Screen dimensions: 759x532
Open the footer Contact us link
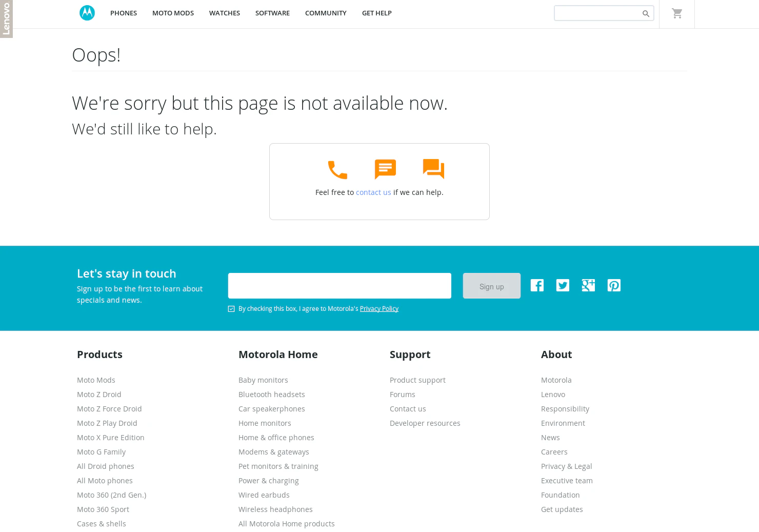click(x=408, y=409)
